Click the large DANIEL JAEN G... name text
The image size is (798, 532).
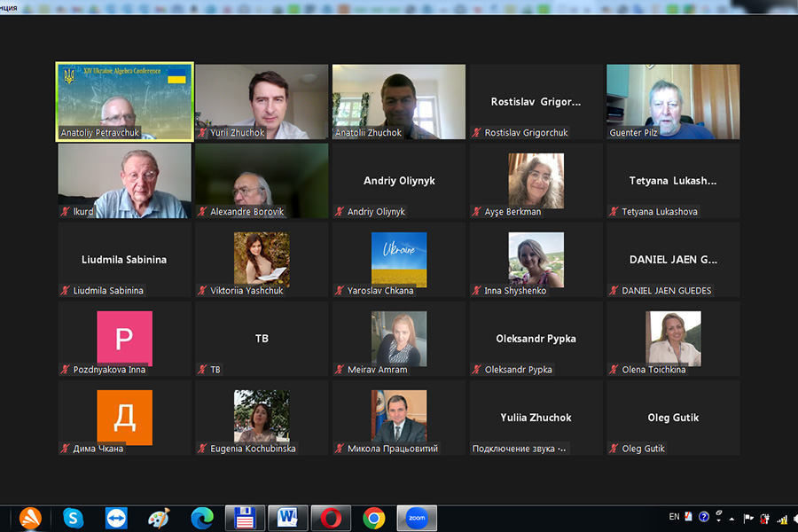coord(673,260)
